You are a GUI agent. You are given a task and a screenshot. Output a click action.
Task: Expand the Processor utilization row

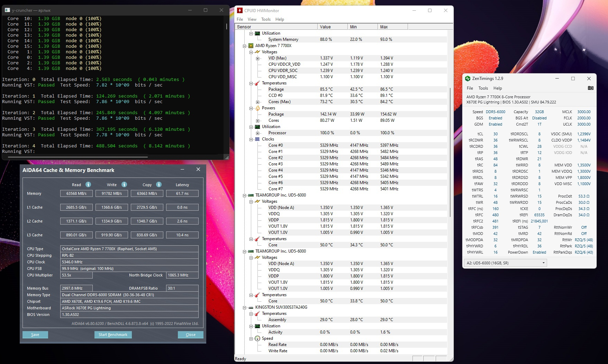(x=257, y=133)
